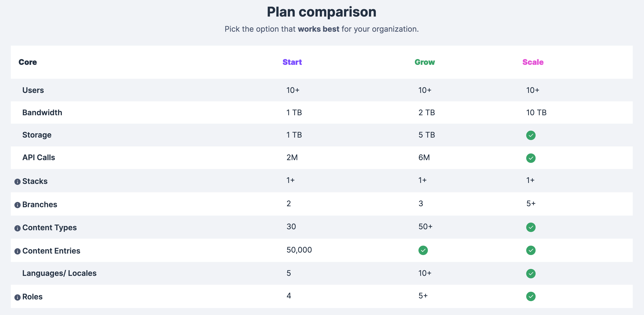Click the Bandwidth row label
Viewport: 644px width, 315px height.
42,113
